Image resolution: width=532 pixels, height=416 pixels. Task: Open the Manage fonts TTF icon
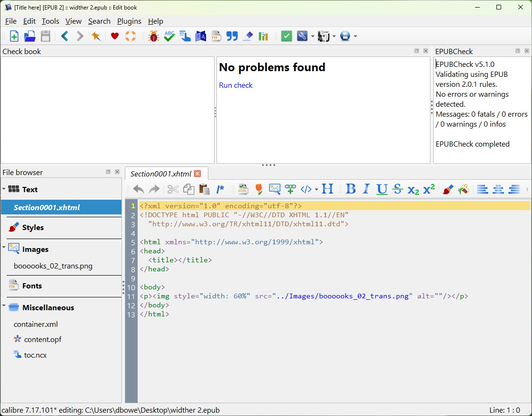pyautogui.click(x=216, y=36)
